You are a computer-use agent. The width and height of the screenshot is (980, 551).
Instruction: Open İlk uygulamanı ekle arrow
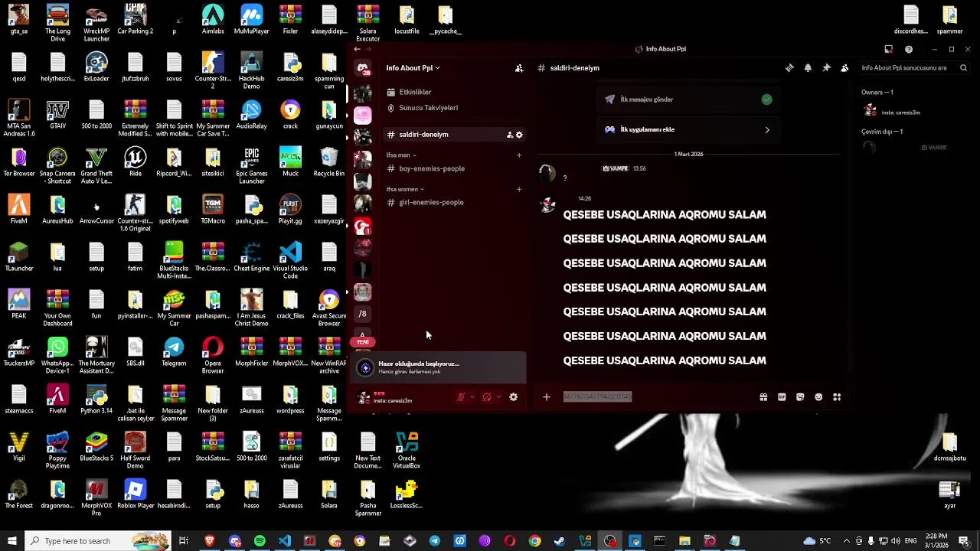click(767, 130)
